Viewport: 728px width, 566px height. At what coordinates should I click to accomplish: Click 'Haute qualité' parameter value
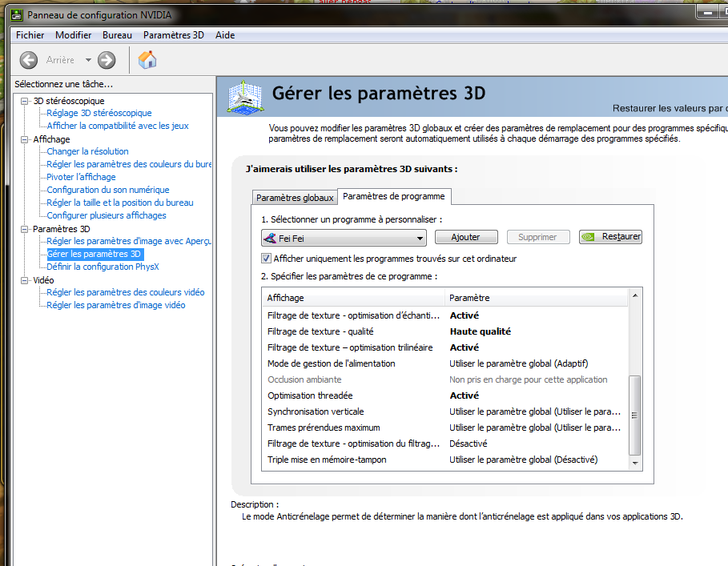[480, 331]
